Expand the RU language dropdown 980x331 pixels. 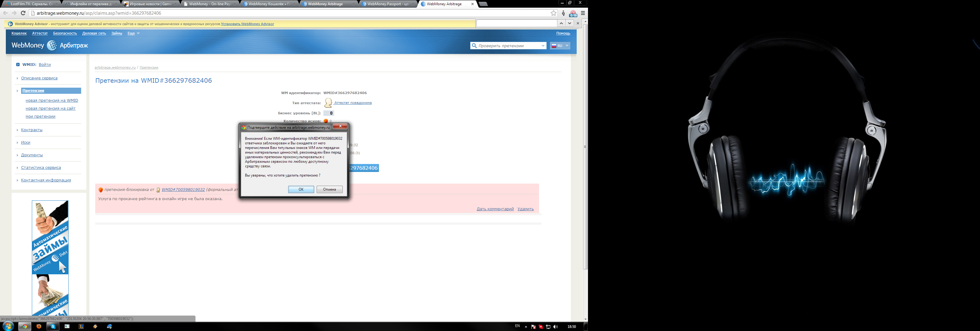(x=567, y=46)
